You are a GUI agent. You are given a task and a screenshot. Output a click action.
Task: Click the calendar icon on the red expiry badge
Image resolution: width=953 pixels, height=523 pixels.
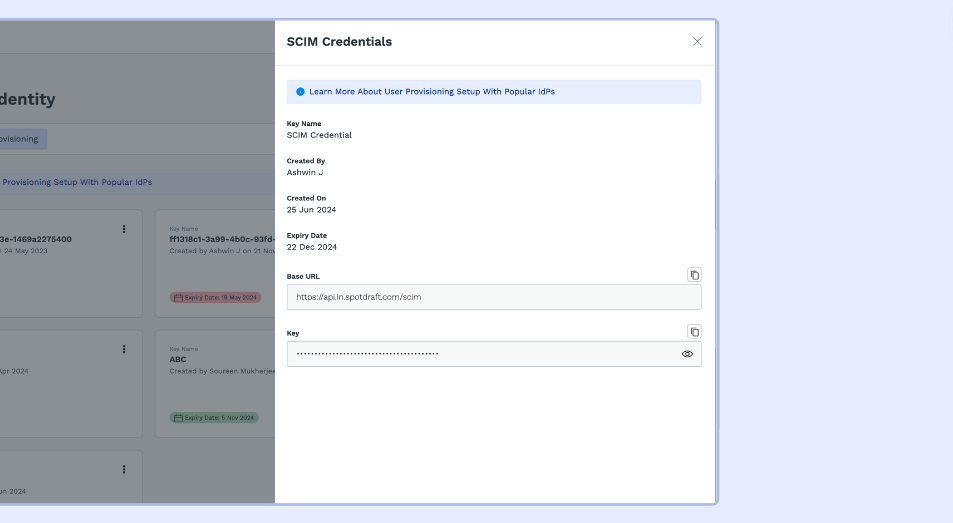tap(178, 297)
